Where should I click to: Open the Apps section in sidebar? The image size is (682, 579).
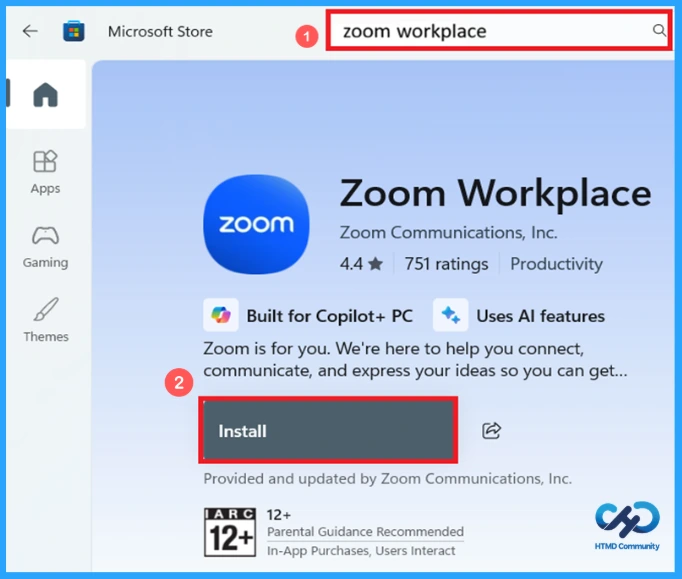click(x=45, y=172)
